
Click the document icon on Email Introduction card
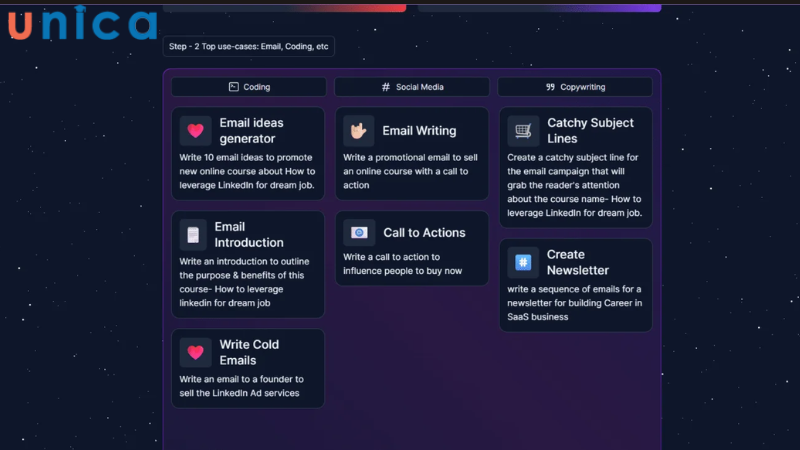click(193, 235)
